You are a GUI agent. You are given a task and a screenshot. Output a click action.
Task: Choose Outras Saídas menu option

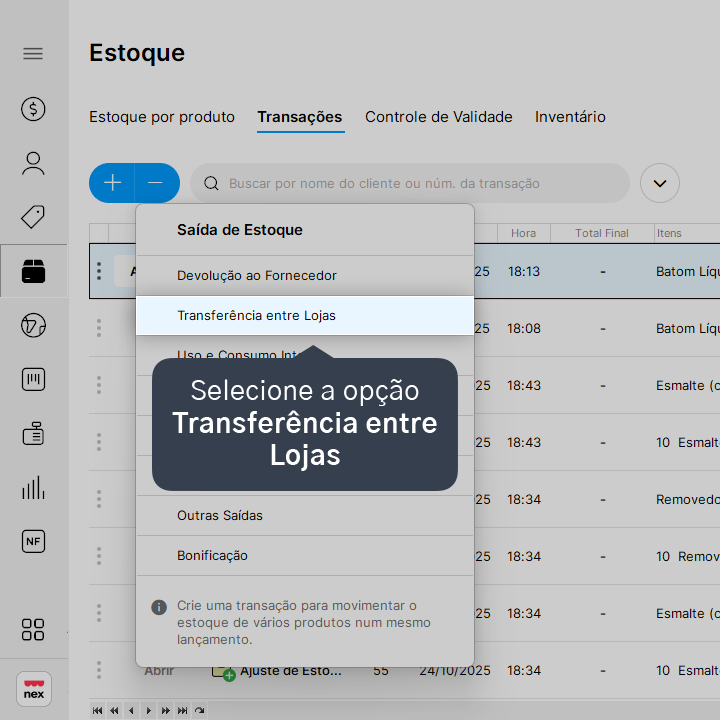[305, 516]
